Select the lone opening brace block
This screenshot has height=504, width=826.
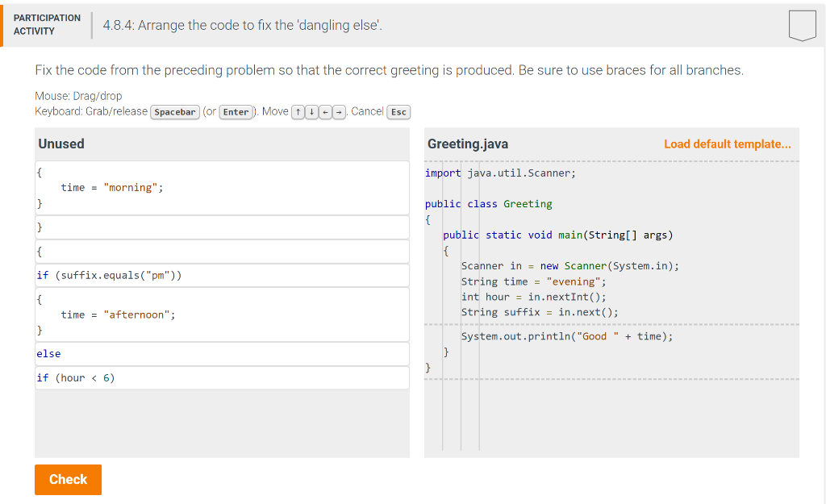tap(222, 251)
